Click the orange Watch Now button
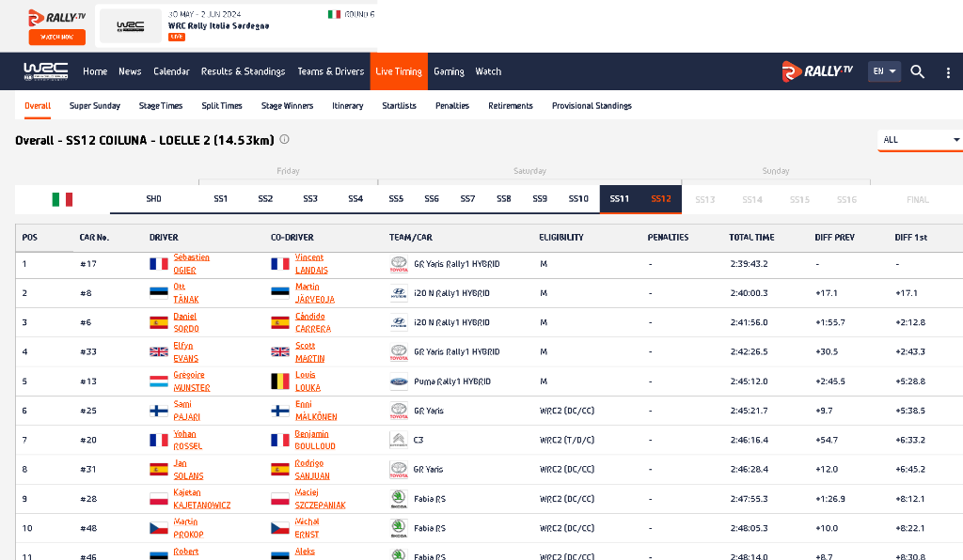This screenshot has height=560, width=963. [56, 38]
